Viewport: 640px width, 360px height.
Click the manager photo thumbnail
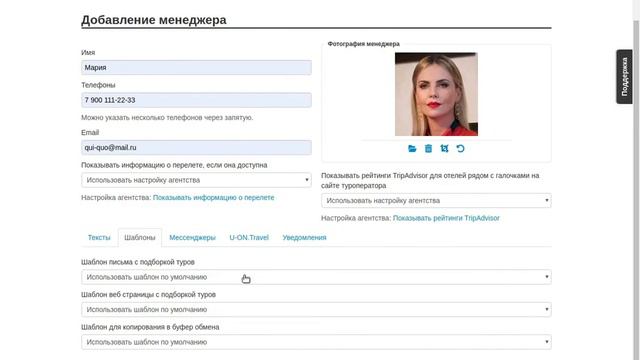pos(436,94)
